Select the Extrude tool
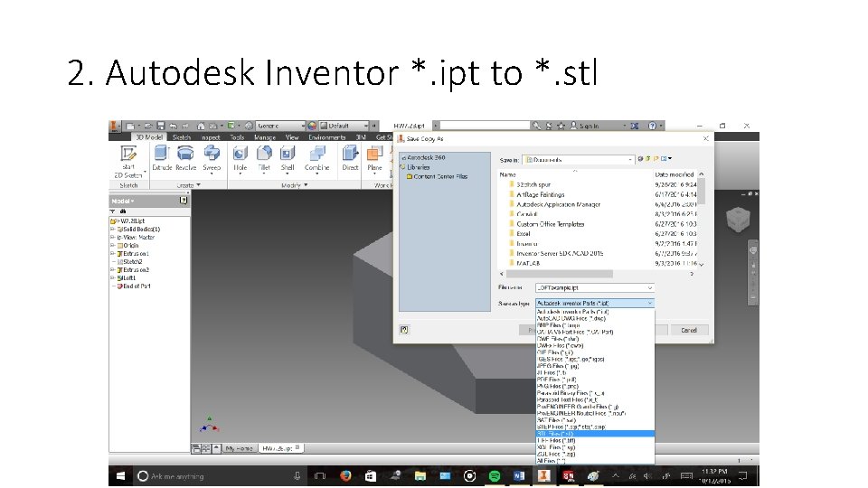 [162, 158]
